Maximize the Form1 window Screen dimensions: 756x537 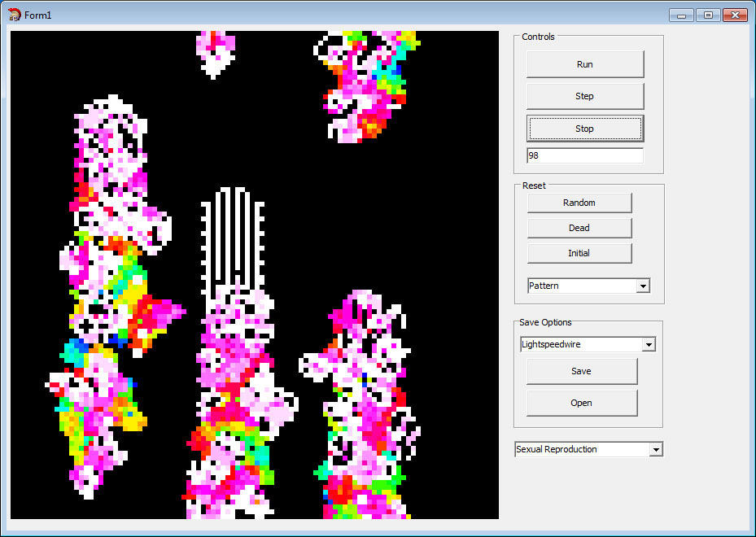click(x=708, y=15)
